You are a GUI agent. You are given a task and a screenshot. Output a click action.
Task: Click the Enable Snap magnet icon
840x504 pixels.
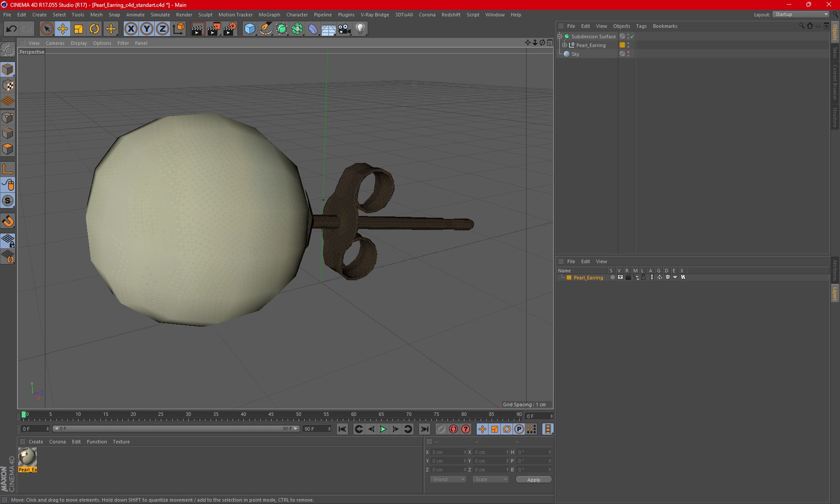coord(8,221)
